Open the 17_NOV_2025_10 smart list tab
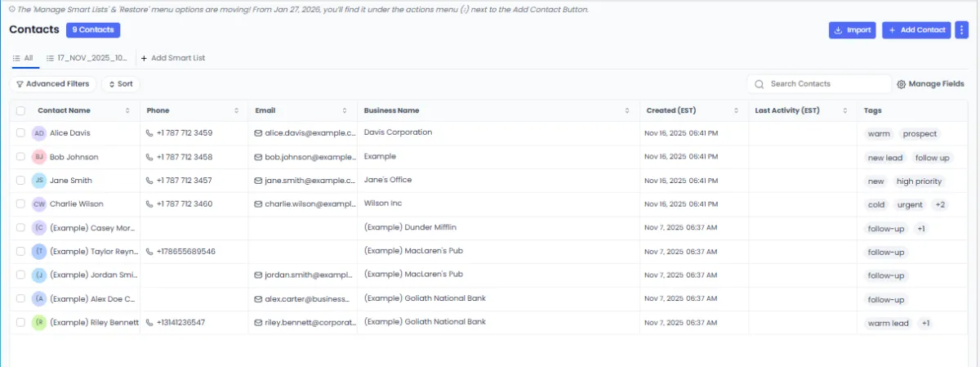 tap(87, 58)
